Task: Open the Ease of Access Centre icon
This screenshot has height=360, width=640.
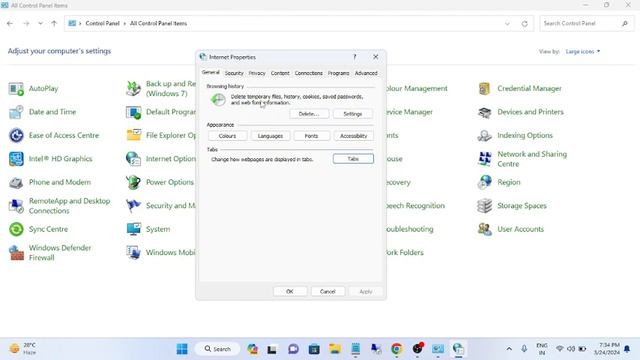Action: coord(16,136)
